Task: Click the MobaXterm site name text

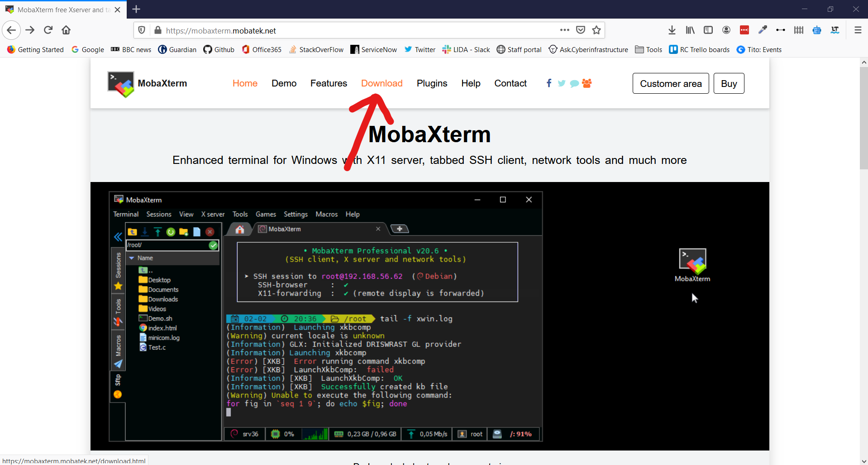Action: (162, 83)
